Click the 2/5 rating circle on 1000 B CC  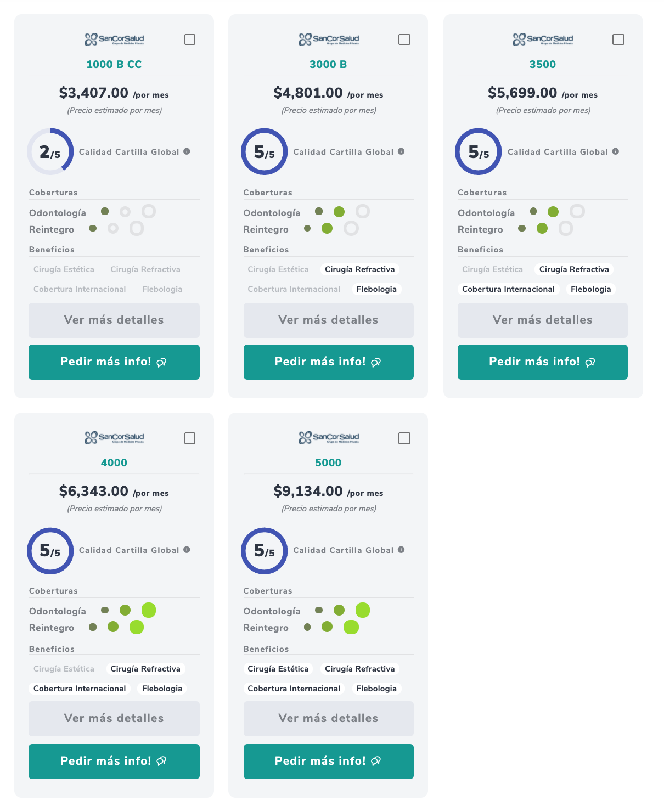click(50, 152)
